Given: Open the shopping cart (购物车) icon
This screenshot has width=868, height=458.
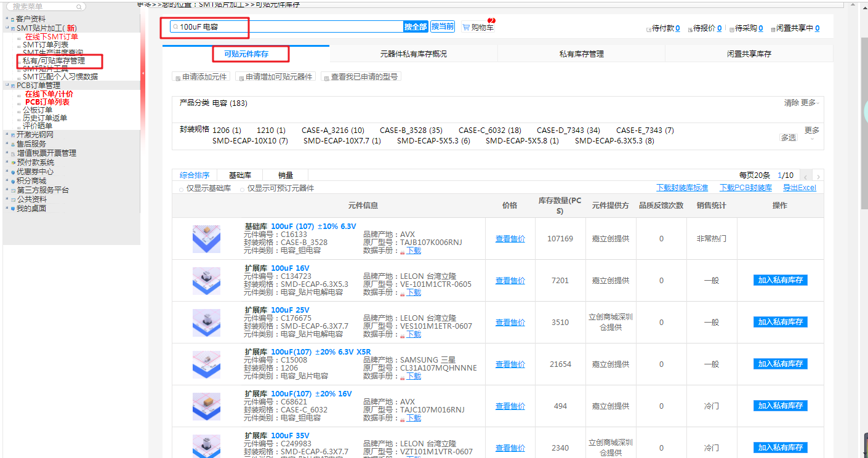Looking at the screenshot, I should 466,27.
